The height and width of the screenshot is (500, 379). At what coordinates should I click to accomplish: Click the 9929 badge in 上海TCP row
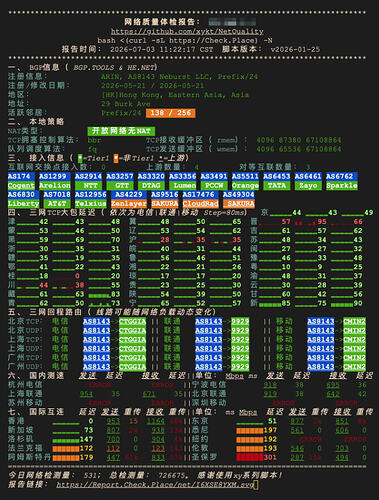click(240, 340)
